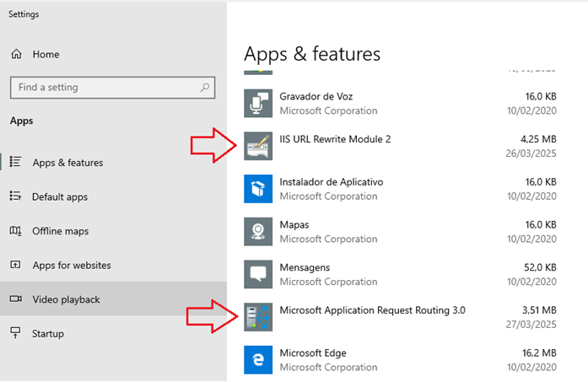Open Apps for websites section

(113, 265)
